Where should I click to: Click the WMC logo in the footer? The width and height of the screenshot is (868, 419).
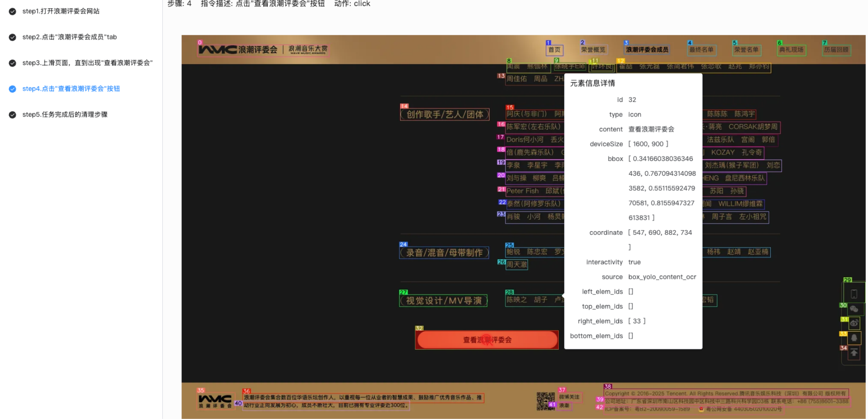point(215,401)
